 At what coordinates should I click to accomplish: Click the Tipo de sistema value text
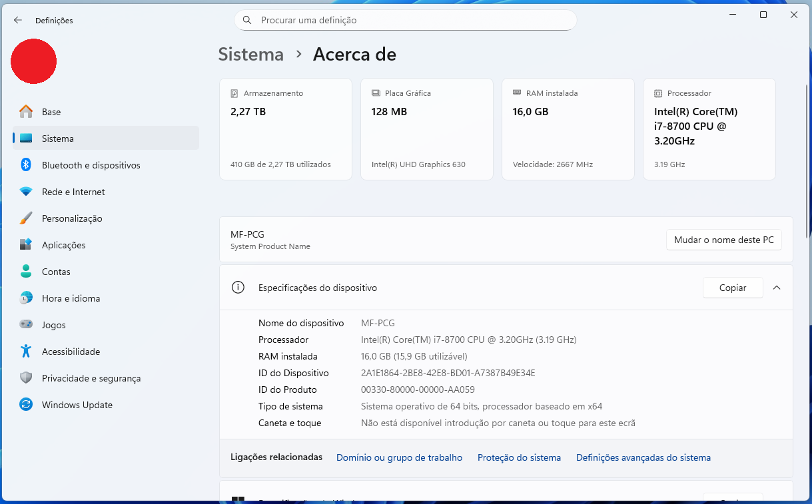pos(482,406)
